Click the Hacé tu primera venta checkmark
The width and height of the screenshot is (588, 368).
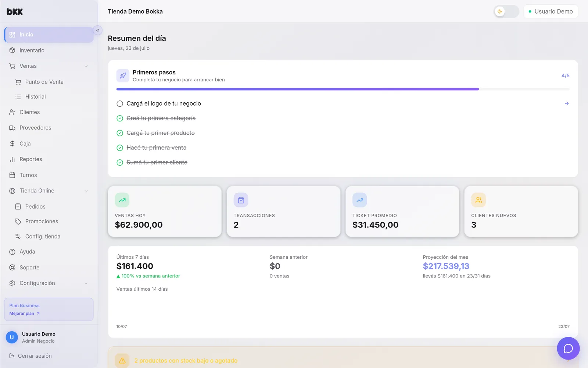pos(120,148)
